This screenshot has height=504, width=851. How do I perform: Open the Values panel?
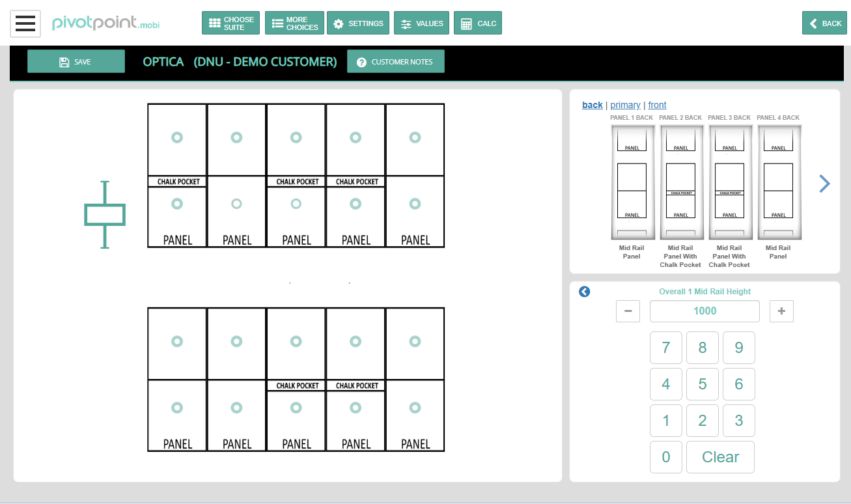[x=421, y=23]
